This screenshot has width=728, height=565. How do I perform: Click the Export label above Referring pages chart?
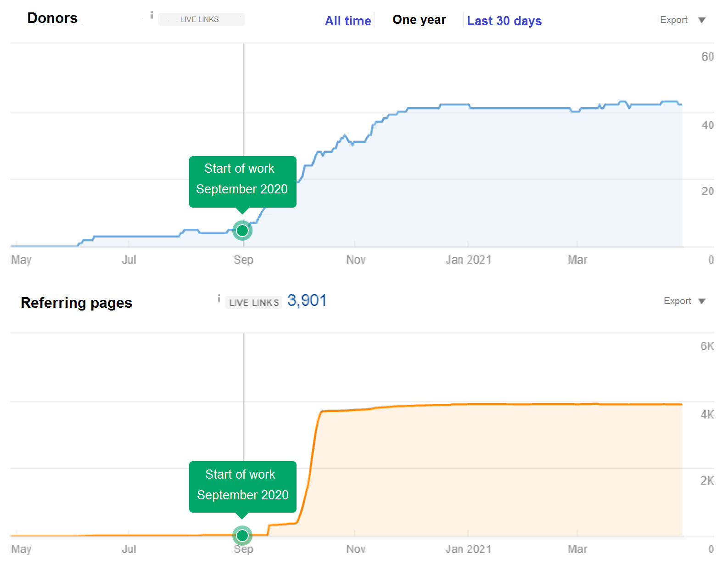[677, 301]
